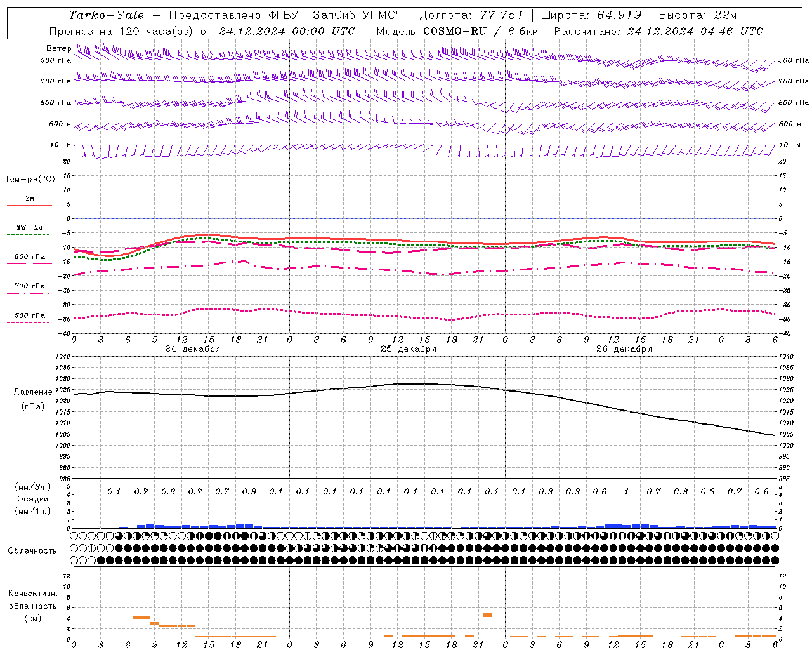Viewport: 812px width, 650px height.
Task: Click the 'Конвективн.' convective cloud label
Action: [32, 594]
